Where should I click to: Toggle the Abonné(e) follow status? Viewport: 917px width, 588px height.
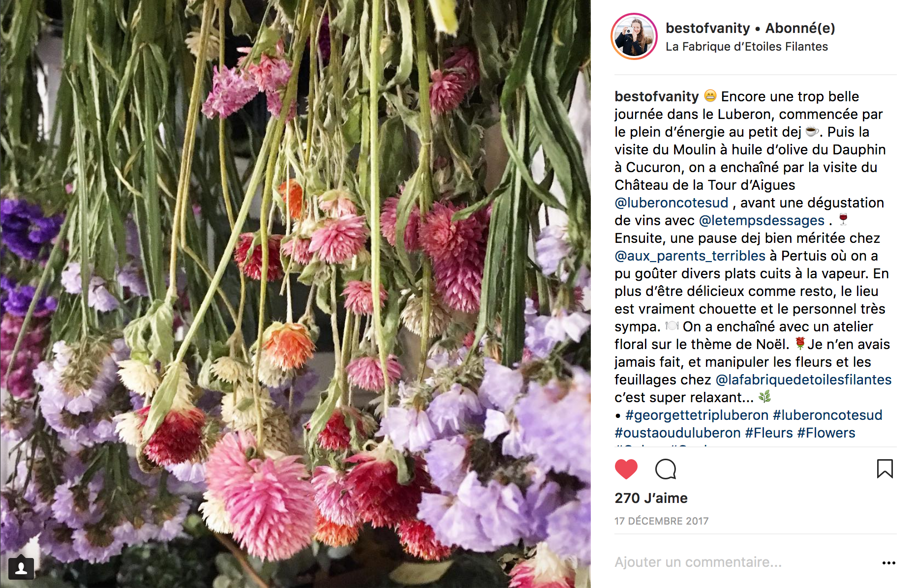point(800,29)
